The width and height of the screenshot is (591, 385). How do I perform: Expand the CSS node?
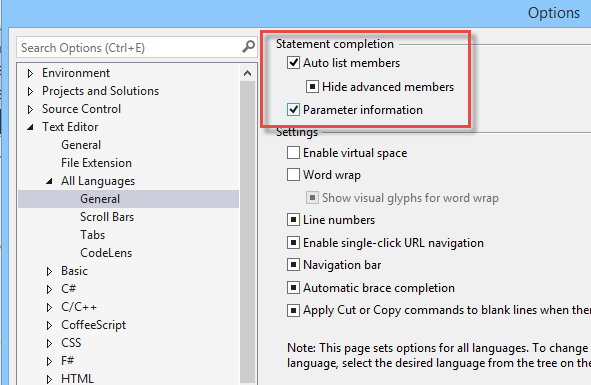49,343
